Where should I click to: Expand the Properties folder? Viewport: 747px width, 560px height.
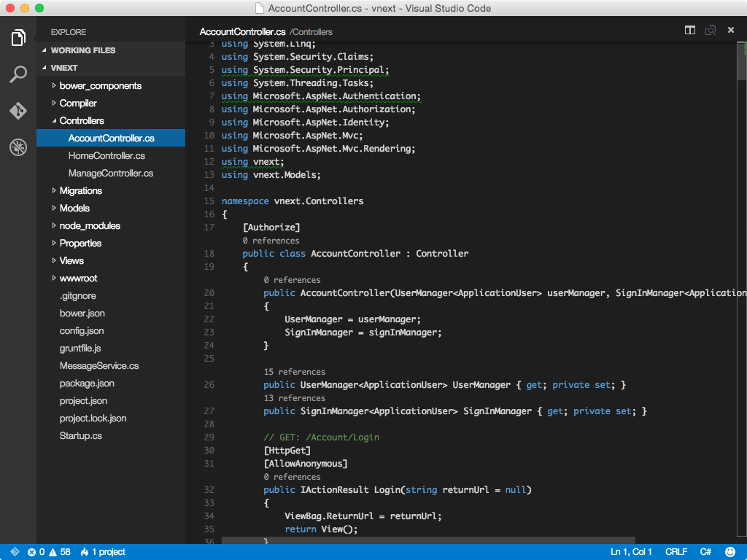(x=111, y=244)
